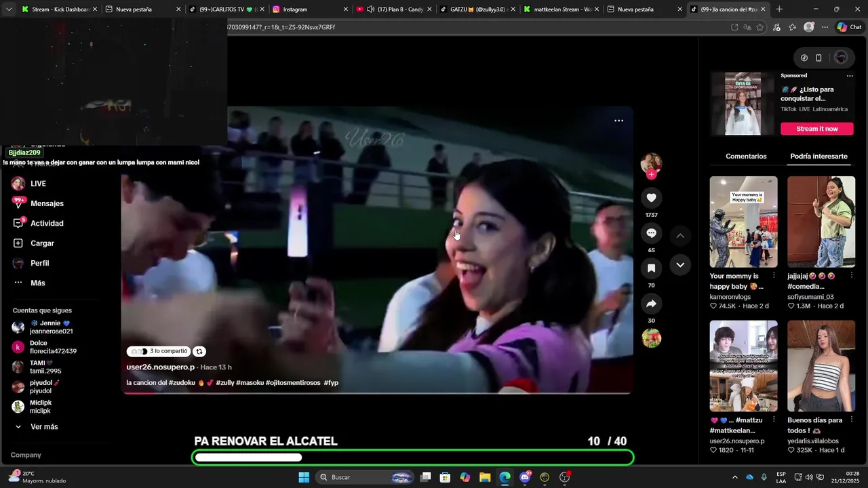This screenshot has height=488, width=868.
Task: Open options for Your mommy video card
Action: [x=774, y=276]
